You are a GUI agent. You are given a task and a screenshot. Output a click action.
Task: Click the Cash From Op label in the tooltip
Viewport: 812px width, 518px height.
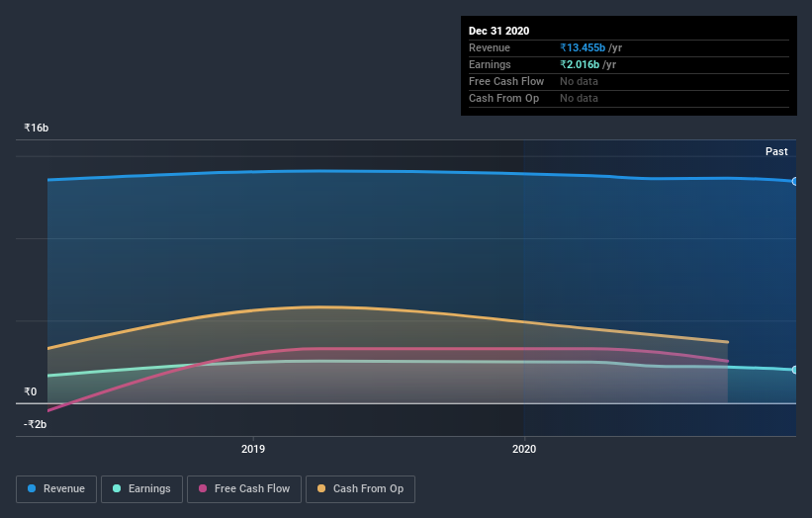point(503,98)
